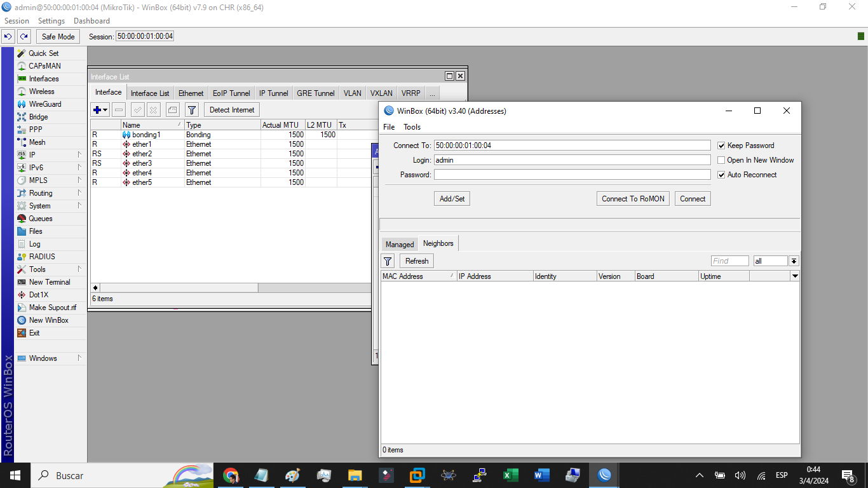The height and width of the screenshot is (488, 868).
Task: Toggle the Keep Password checkbox
Action: tap(721, 146)
